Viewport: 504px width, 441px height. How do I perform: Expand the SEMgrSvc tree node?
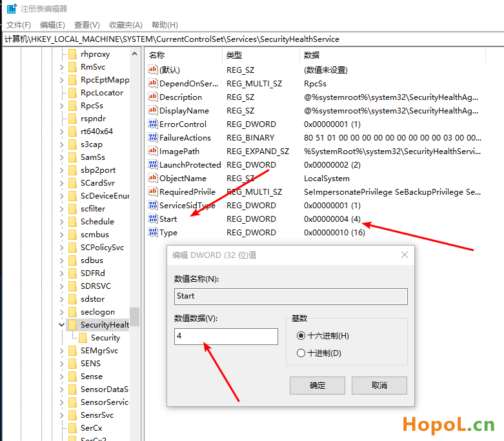click(x=62, y=351)
